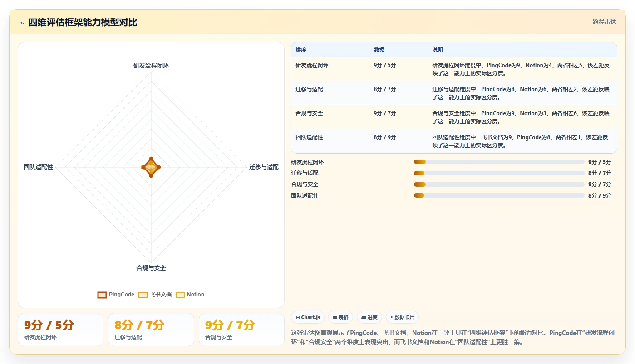Click the 9分 / 5分 table data cell
This screenshot has height=364, width=635.
[x=385, y=65]
